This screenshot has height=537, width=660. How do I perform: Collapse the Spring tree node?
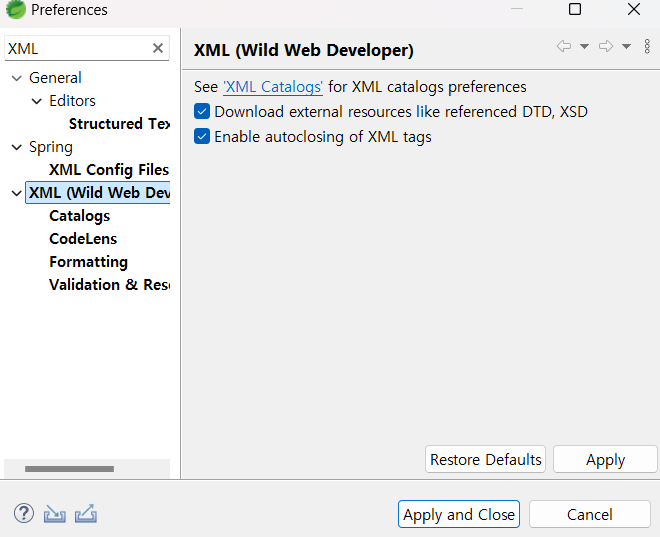click(17, 147)
